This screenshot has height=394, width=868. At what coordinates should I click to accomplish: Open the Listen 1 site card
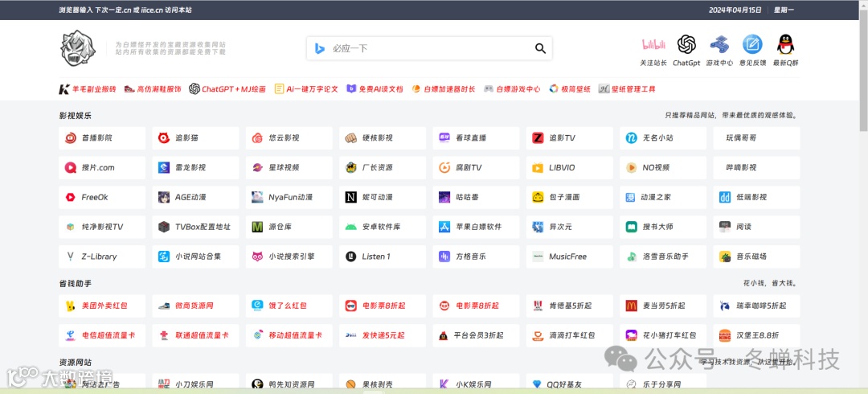383,257
